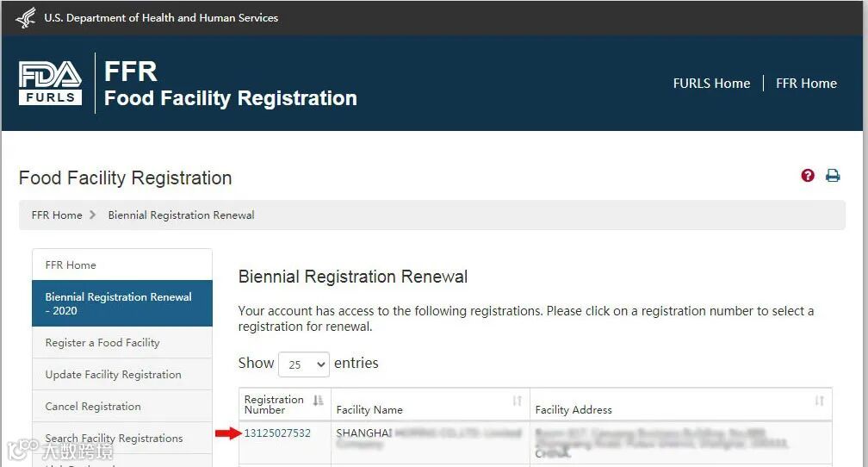Click the HHS eagle logo
Image resolution: width=868 pixels, height=467 pixels.
[26, 17]
